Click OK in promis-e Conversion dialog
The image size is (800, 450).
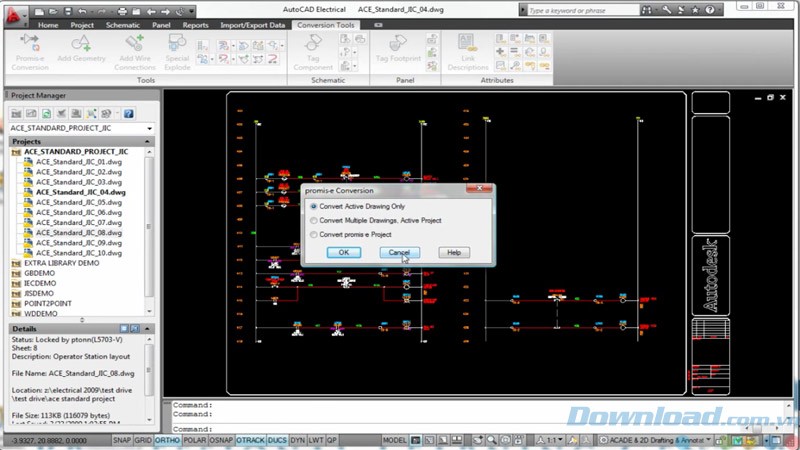344,253
